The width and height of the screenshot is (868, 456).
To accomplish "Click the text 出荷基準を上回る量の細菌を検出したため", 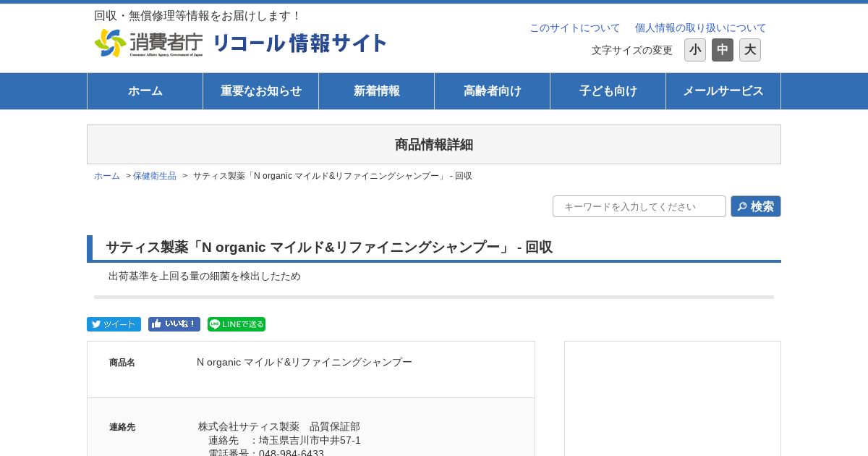I will tap(205, 276).
